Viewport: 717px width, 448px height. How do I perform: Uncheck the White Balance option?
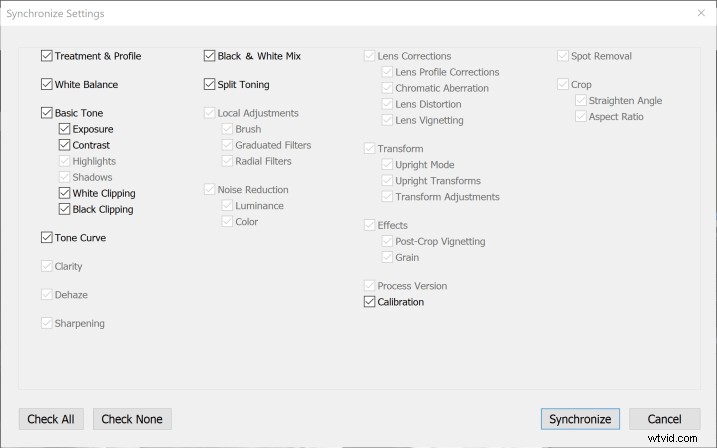[47, 85]
